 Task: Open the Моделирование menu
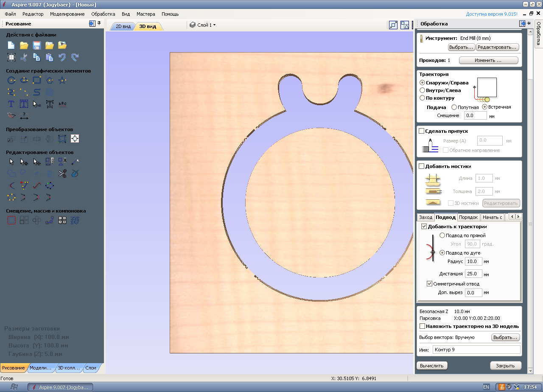tap(67, 14)
